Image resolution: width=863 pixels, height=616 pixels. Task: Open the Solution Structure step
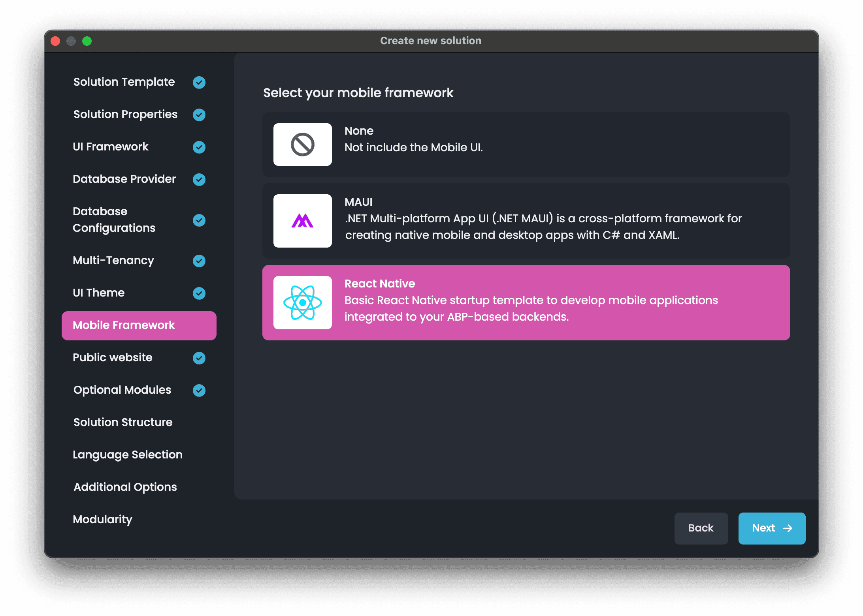point(123,423)
